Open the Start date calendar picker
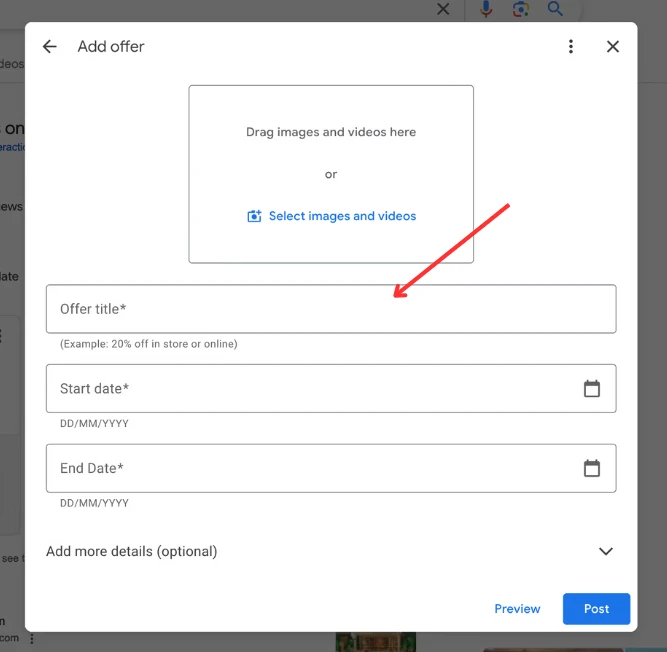This screenshot has height=652, width=667. coord(592,388)
